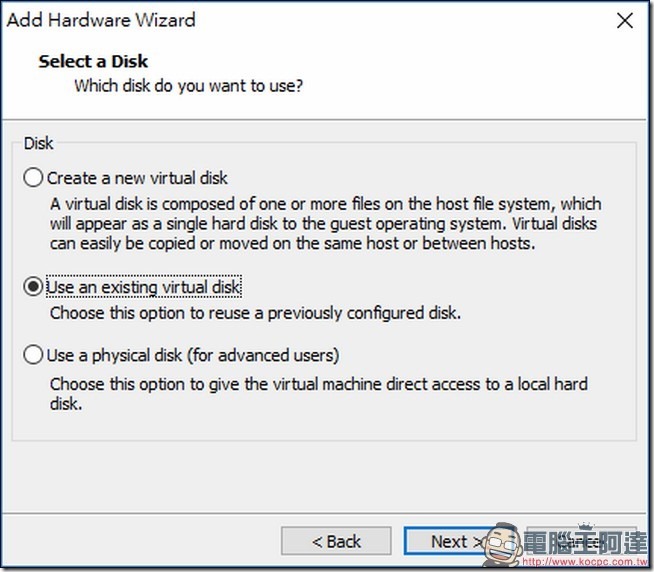Click the virtual disk description paragraph

pyautogui.click(x=325, y=224)
